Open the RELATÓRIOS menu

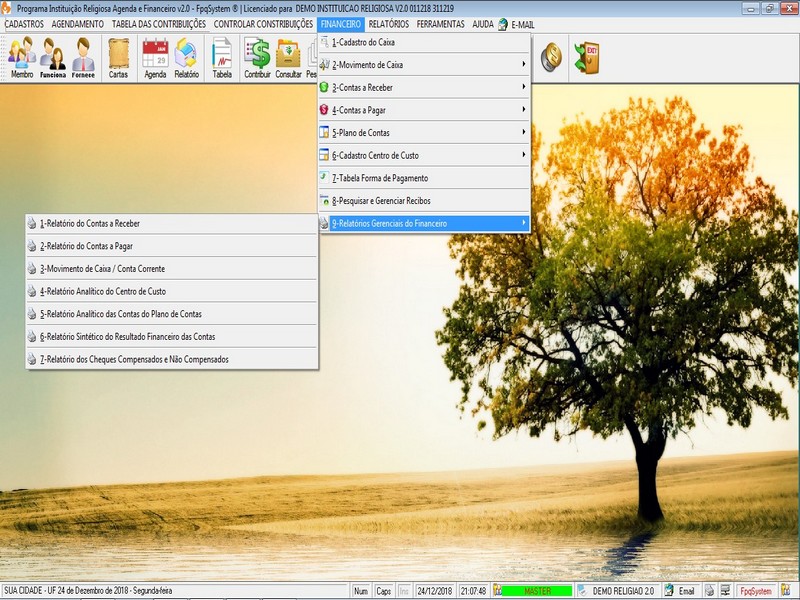pyautogui.click(x=389, y=24)
